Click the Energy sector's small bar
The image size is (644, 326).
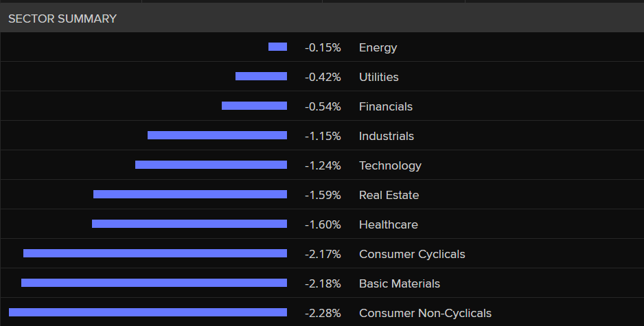point(277,47)
